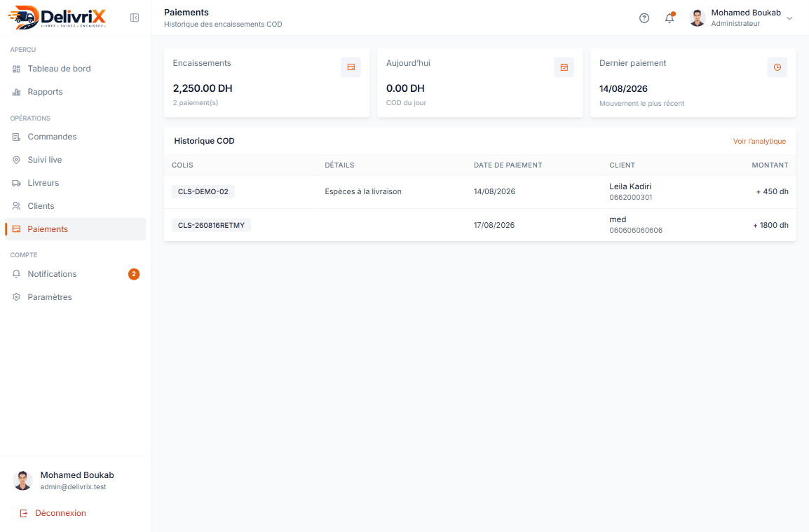Click the DelivriX logo
Screen dimensions: 809x532
coord(57,18)
